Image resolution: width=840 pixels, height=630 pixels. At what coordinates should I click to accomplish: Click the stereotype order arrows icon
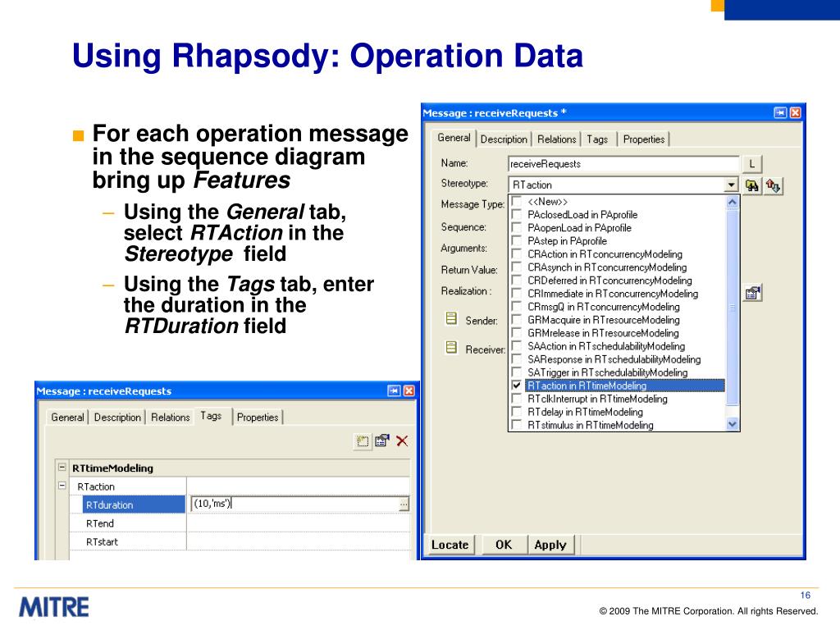tap(773, 185)
